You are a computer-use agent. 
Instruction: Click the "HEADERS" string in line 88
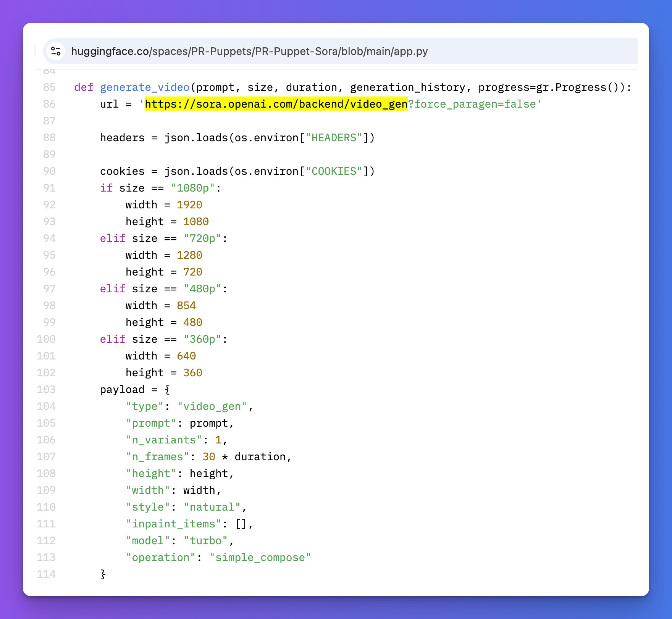[334, 138]
